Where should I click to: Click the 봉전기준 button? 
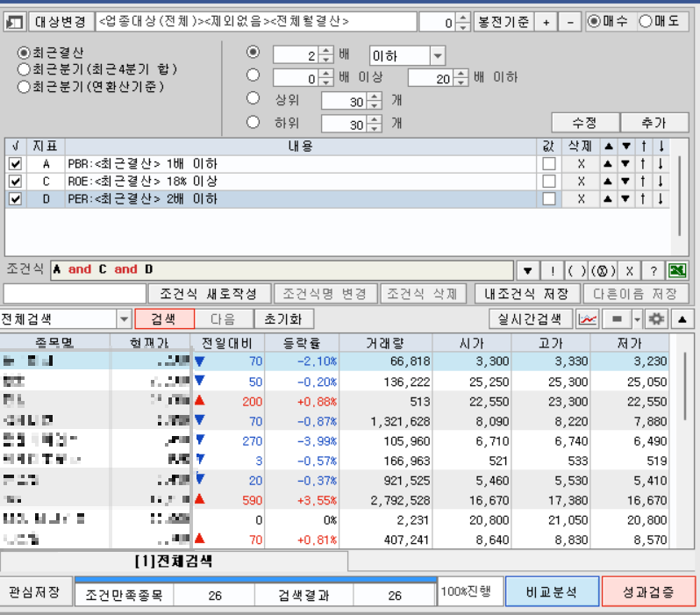(x=504, y=22)
